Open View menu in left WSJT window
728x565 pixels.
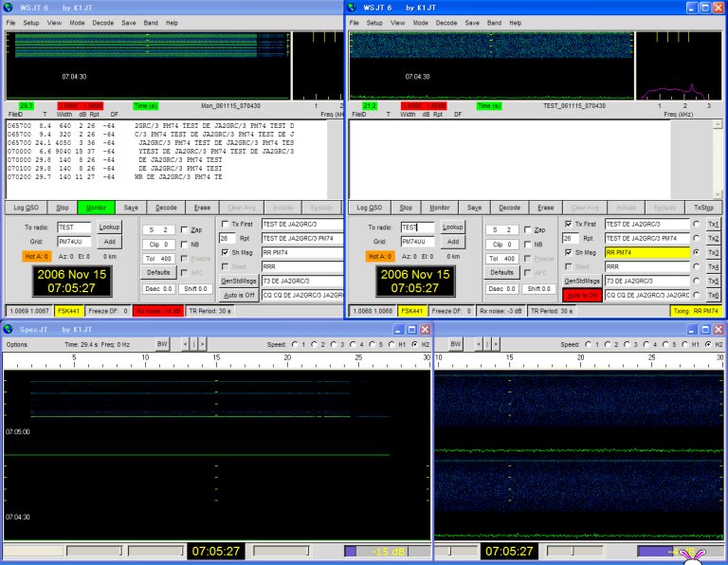pos(54,23)
